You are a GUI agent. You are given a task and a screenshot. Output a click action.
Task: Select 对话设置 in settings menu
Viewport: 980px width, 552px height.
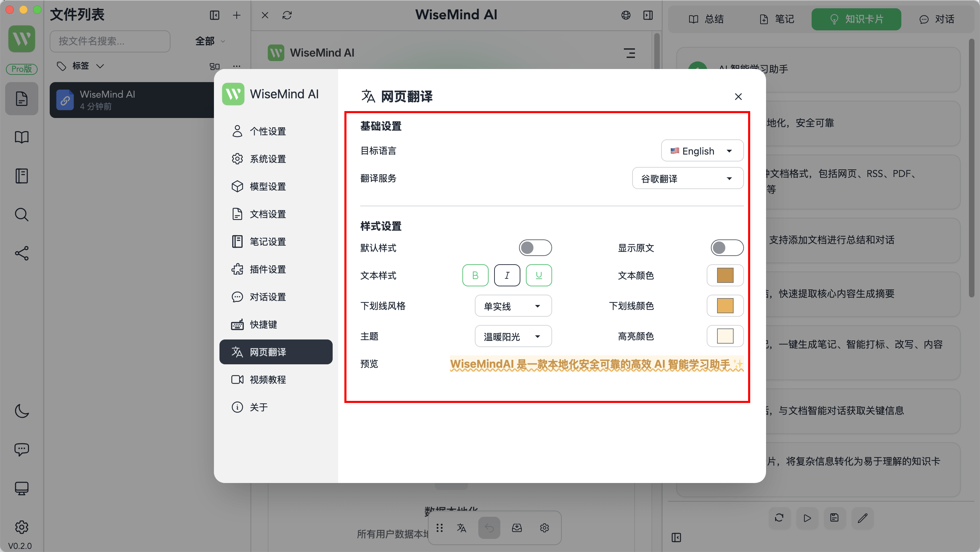[276, 297]
